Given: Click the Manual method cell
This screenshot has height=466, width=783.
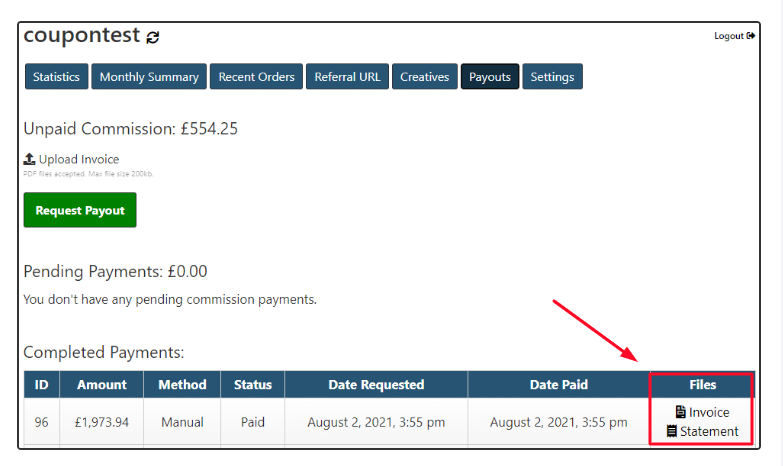Looking at the screenshot, I should [x=182, y=422].
